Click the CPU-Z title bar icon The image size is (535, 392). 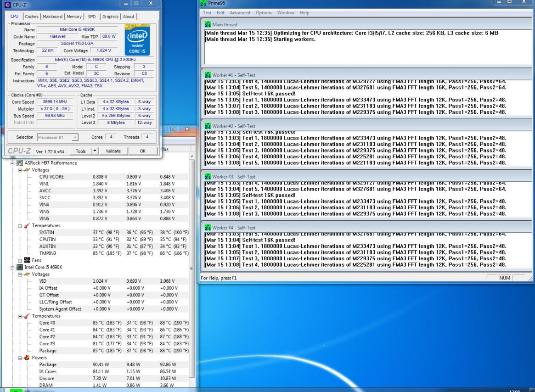pyautogui.click(x=7, y=5)
